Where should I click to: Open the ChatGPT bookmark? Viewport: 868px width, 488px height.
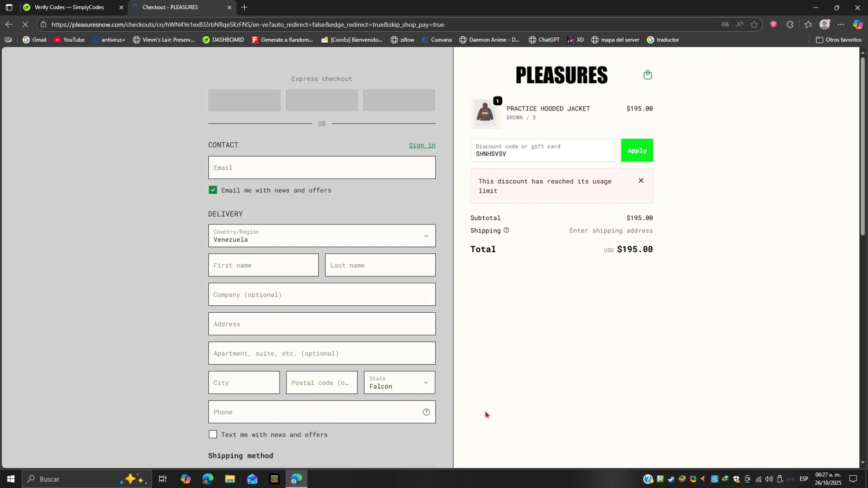coord(544,40)
